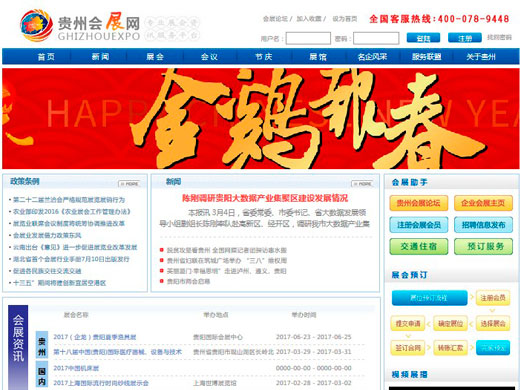
Task: Click the 展位预订流程 blue button
Action: pos(429,298)
